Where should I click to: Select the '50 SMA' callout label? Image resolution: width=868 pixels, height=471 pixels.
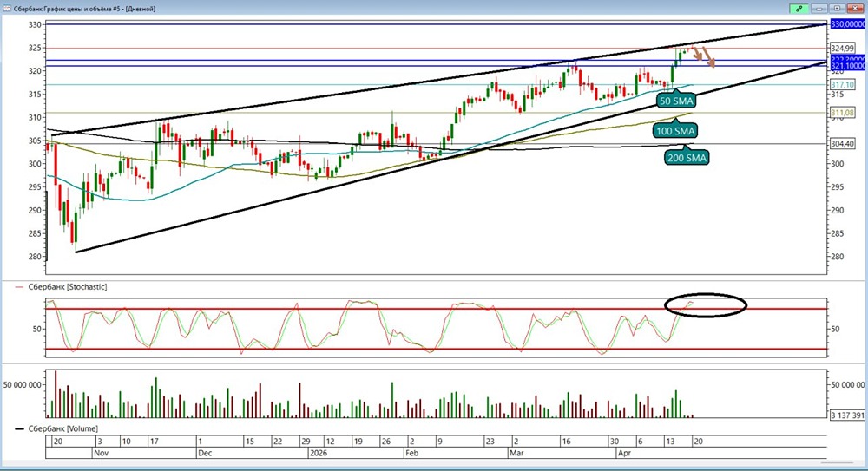676,101
